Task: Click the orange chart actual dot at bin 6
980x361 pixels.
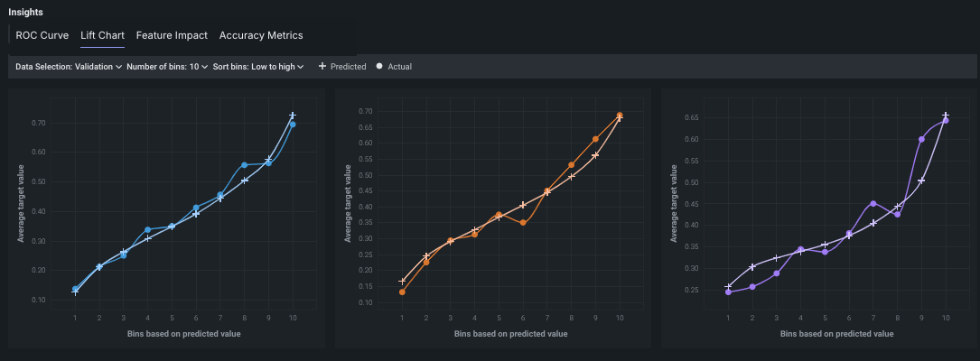Action: (x=523, y=222)
